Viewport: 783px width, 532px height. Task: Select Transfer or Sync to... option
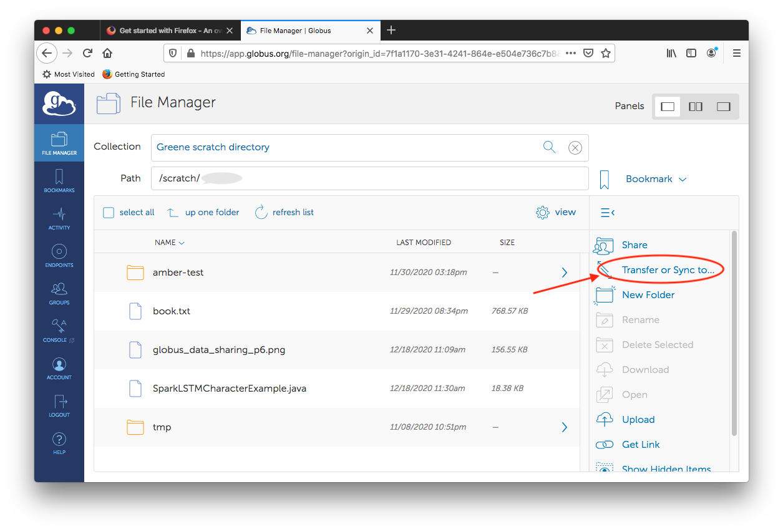click(x=668, y=270)
